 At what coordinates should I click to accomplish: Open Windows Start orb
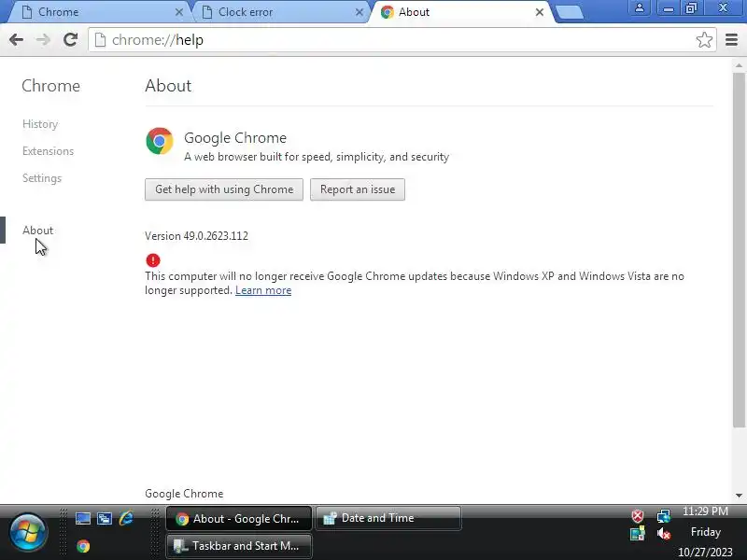28,532
